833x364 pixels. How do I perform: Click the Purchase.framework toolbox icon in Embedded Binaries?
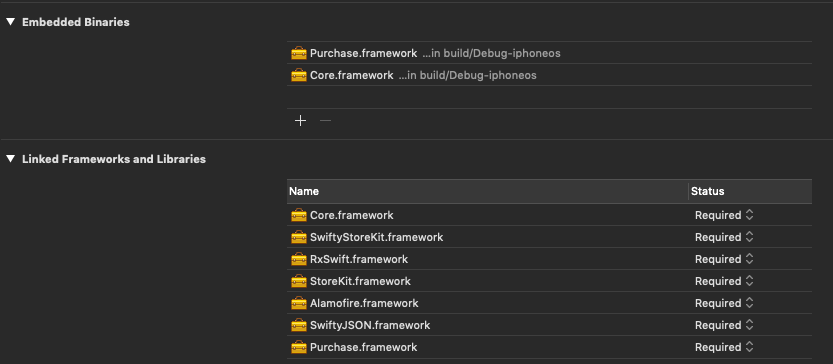click(x=299, y=53)
